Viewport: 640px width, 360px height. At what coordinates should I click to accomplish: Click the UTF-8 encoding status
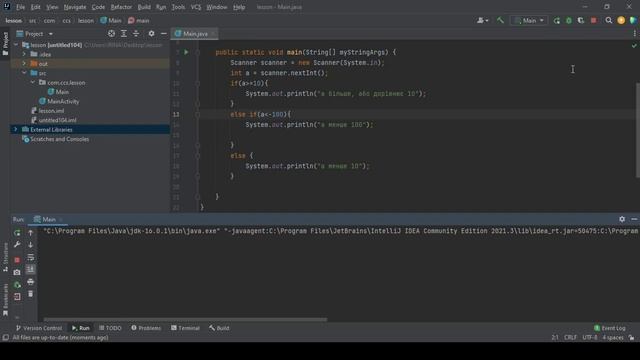click(x=590, y=338)
